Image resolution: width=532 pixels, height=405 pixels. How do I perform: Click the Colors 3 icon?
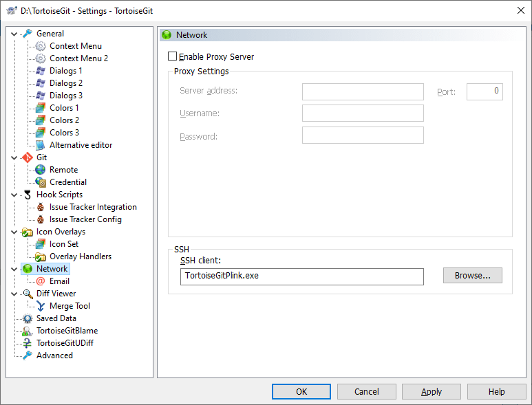[x=41, y=133]
